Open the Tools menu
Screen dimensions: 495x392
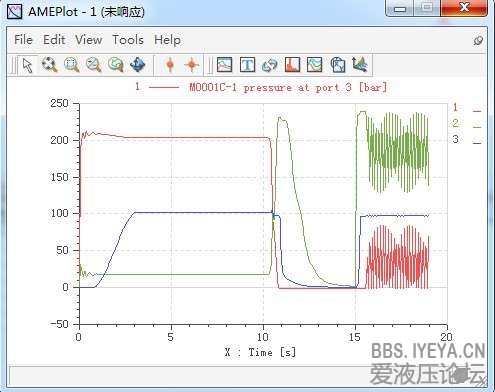point(128,40)
